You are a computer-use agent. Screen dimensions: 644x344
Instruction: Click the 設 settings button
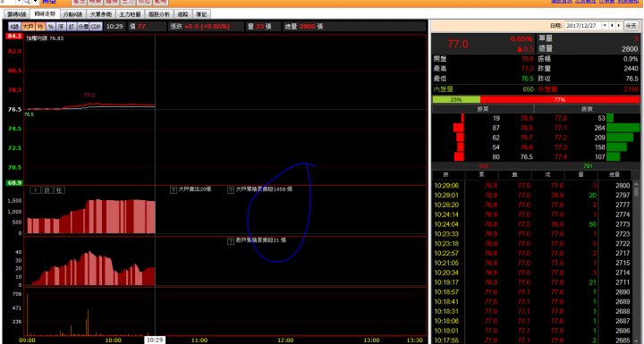[x=47, y=190]
